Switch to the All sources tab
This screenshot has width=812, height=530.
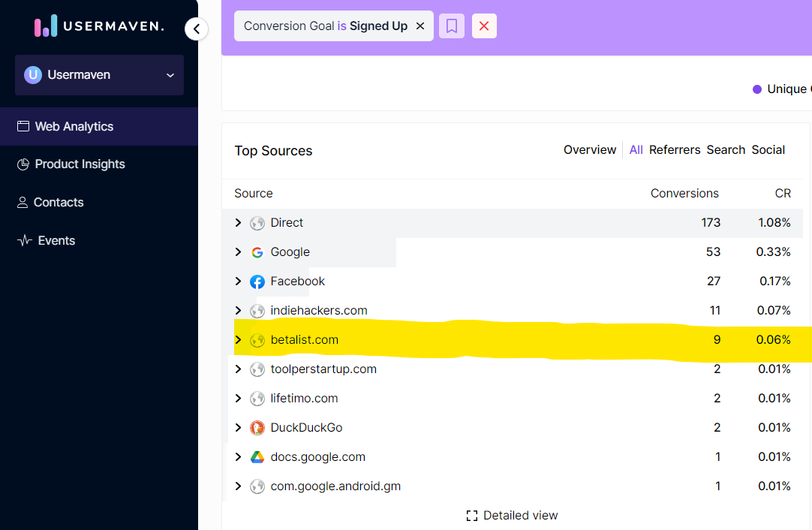point(636,150)
